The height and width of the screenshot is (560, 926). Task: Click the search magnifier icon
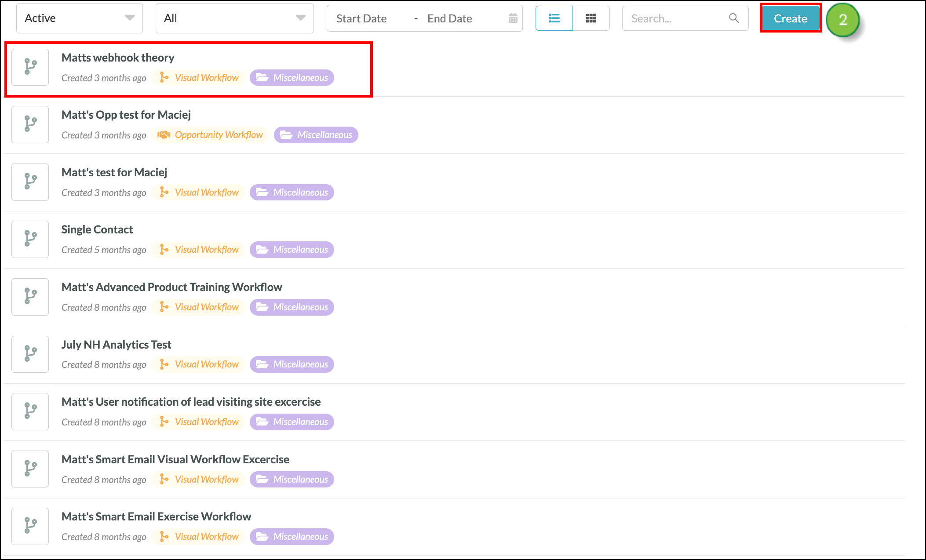[x=733, y=18]
